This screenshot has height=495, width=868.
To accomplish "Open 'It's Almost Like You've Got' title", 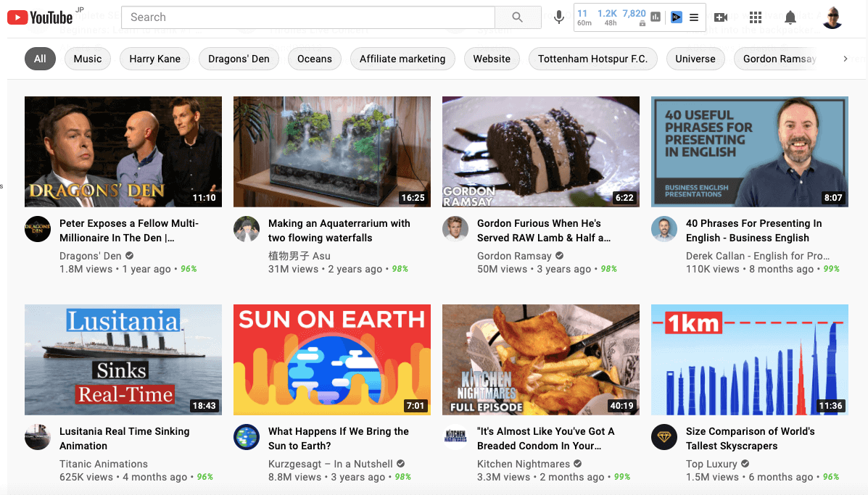I will [545, 438].
